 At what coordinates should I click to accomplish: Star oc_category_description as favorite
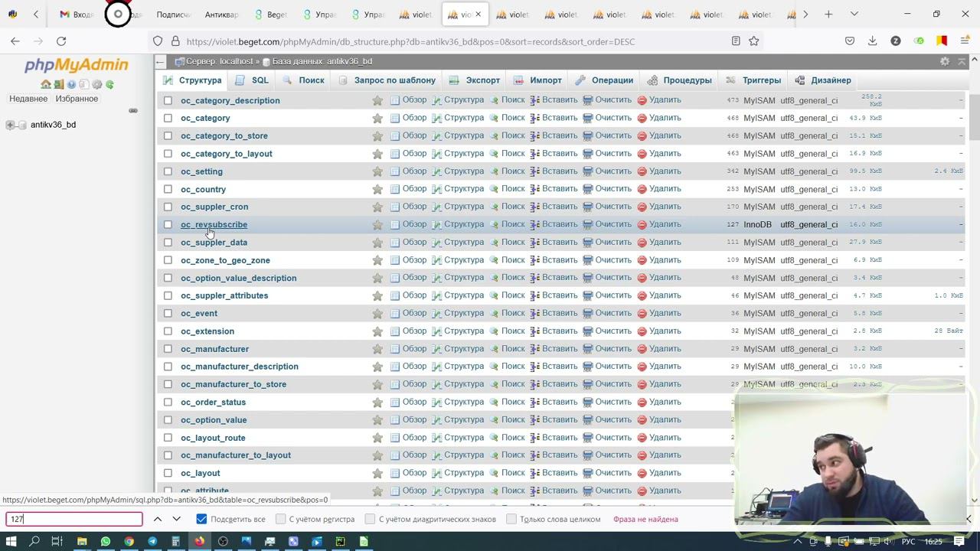pyautogui.click(x=377, y=100)
